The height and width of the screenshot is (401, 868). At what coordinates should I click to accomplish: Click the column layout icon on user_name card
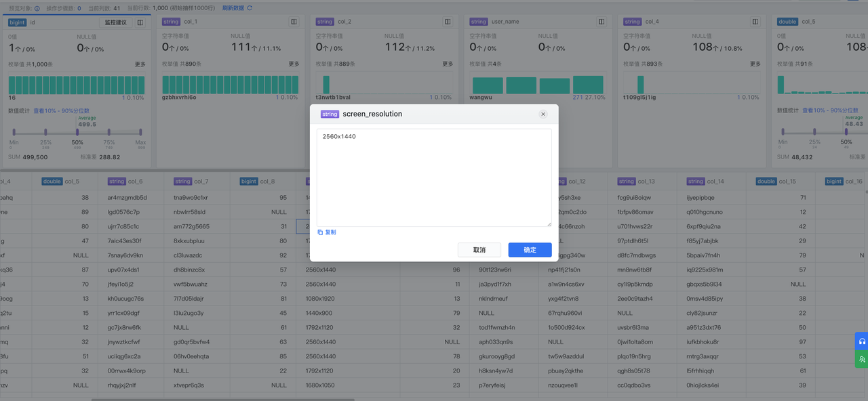pos(602,22)
